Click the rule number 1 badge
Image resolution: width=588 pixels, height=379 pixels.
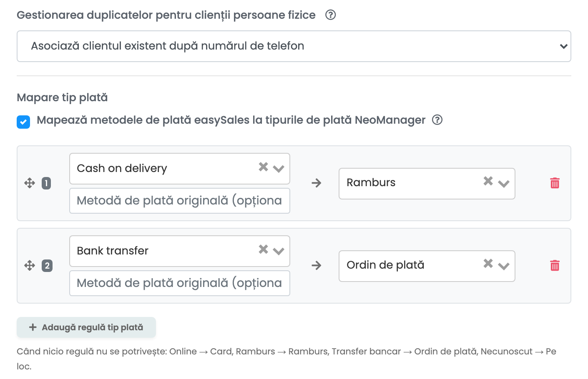click(x=46, y=183)
